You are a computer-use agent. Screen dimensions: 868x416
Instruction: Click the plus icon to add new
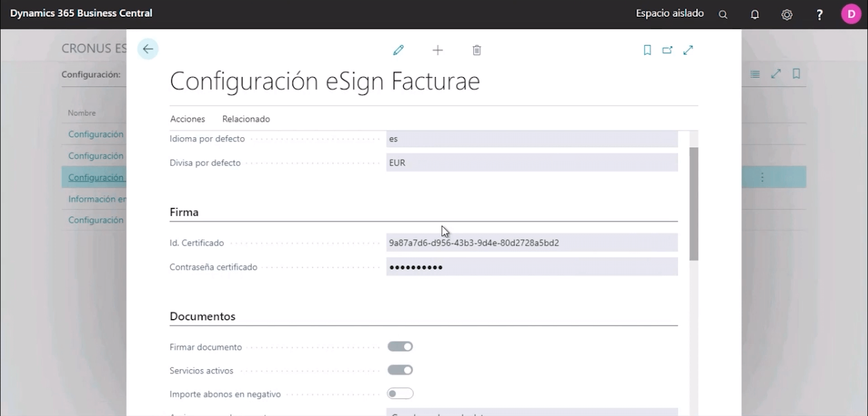point(437,50)
